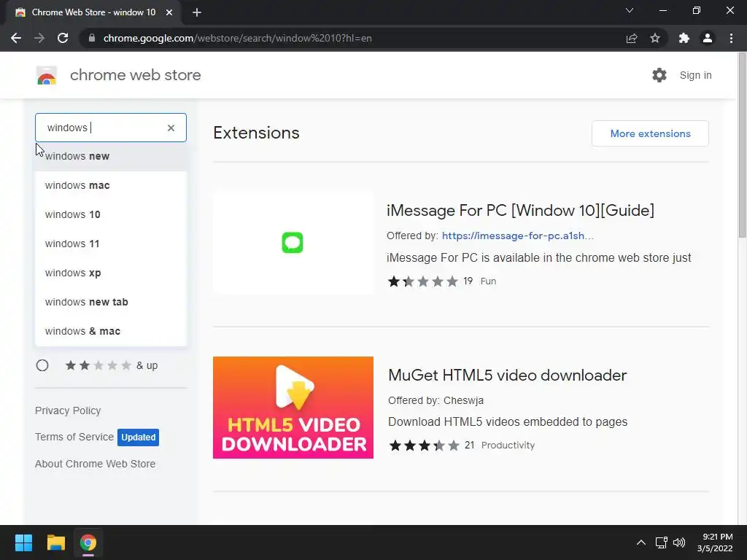Screen dimensions: 747x560
Task: Open the Extensions puzzle icon
Action: [684, 38]
